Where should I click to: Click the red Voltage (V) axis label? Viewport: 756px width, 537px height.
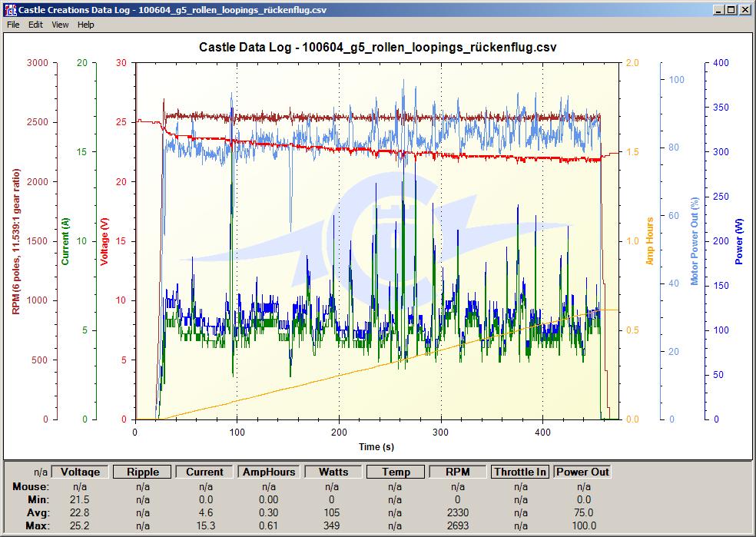coord(105,240)
